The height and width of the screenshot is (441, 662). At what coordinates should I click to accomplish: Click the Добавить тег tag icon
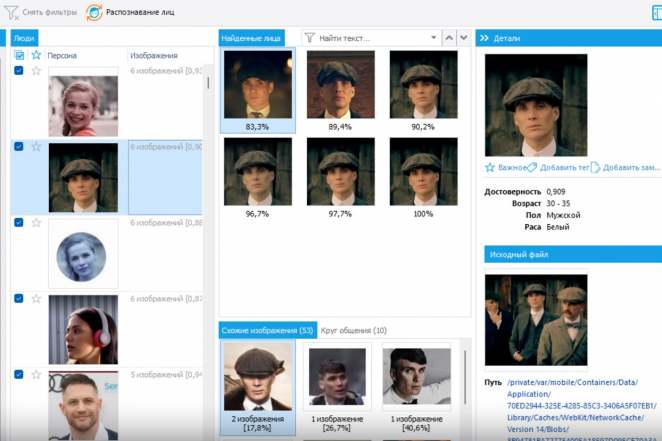(x=533, y=167)
